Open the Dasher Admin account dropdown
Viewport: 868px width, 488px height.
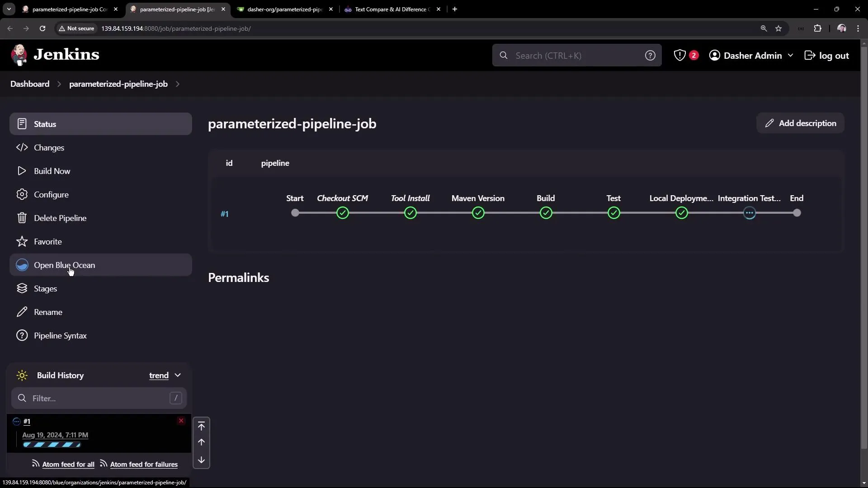click(752, 55)
